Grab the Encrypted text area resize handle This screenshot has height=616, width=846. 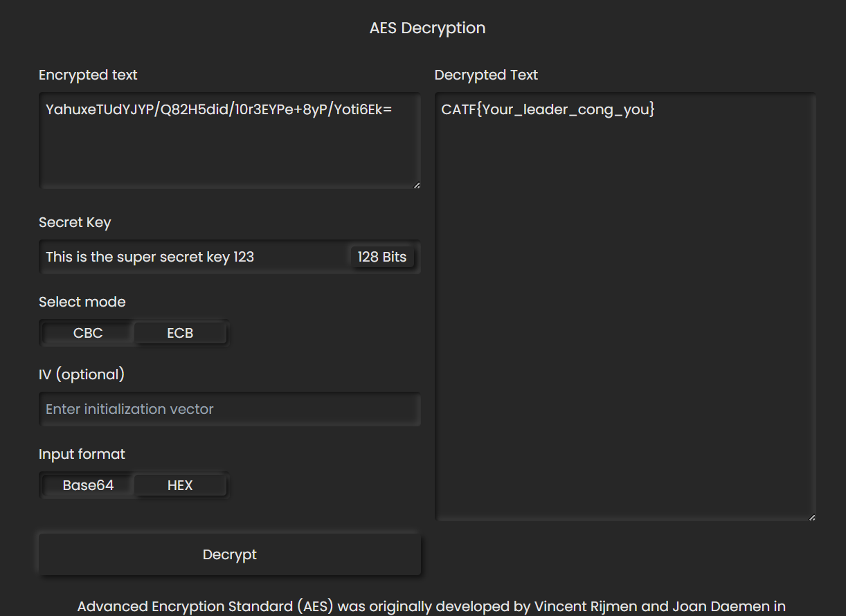416,185
